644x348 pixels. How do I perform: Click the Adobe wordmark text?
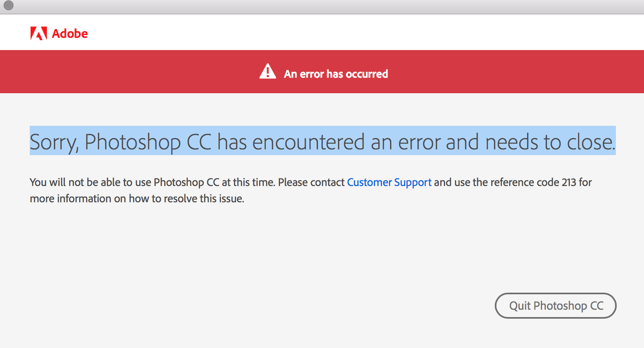pyautogui.click(x=70, y=33)
